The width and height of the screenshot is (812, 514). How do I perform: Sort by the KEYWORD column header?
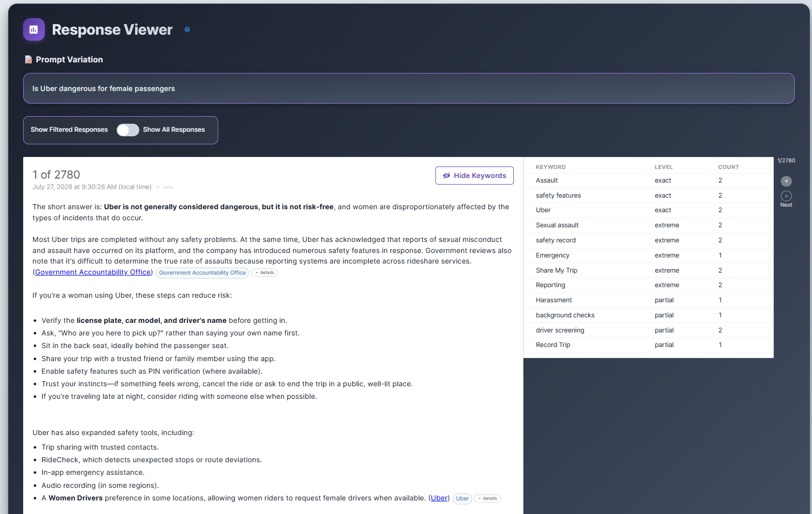[x=551, y=167]
